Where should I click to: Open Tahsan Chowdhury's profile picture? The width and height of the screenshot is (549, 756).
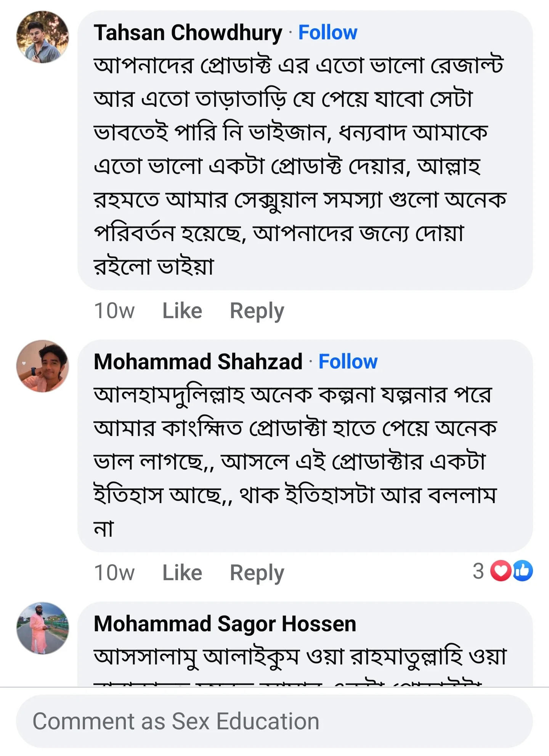tap(42, 37)
